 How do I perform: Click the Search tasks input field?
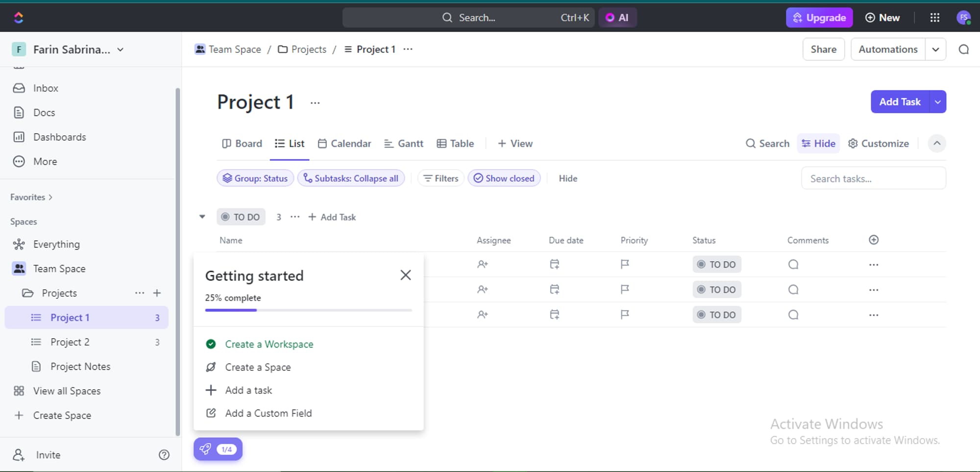tap(874, 178)
